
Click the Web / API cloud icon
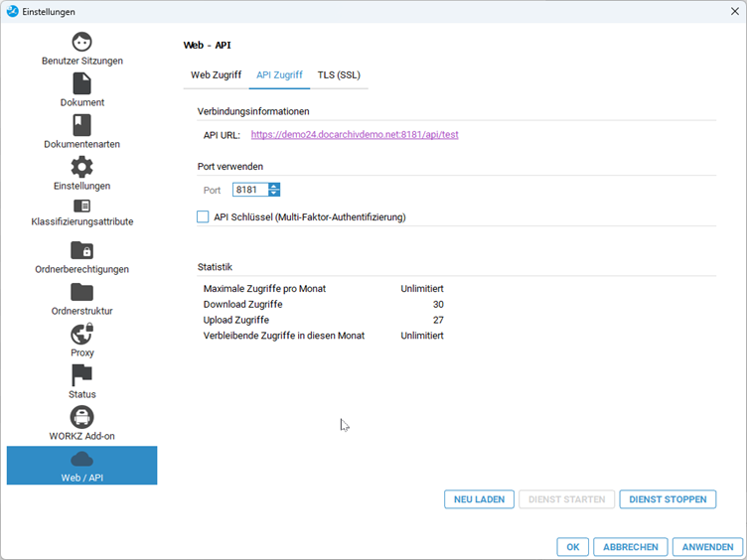pyautogui.click(x=81, y=460)
